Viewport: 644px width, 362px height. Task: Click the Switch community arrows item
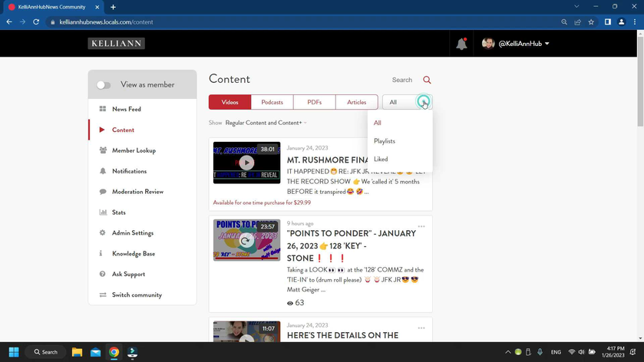(x=136, y=295)
